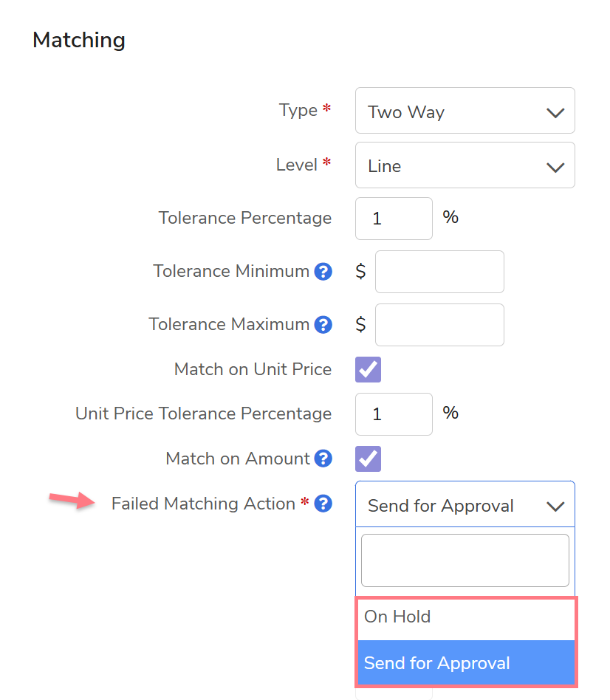
Task: Uncheck the Match on Unit Price checkbox
Action: tap(368, 369)
